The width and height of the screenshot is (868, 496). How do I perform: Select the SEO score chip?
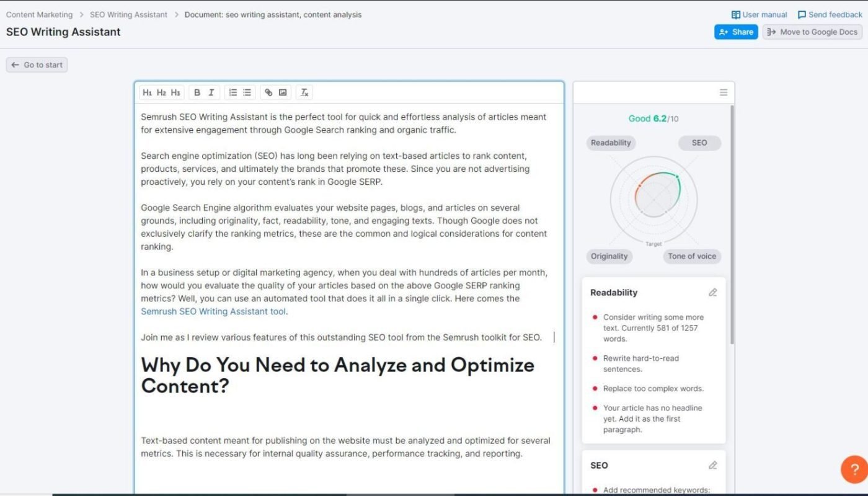(x=699, y=143)
